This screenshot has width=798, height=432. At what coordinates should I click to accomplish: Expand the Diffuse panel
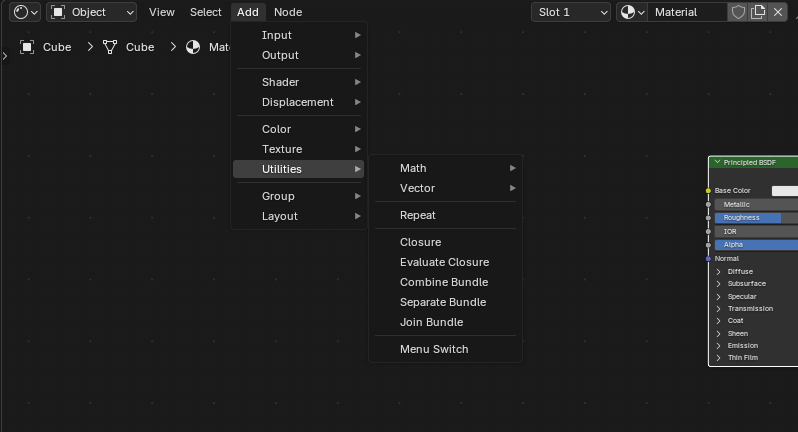(x=718, y=272)
